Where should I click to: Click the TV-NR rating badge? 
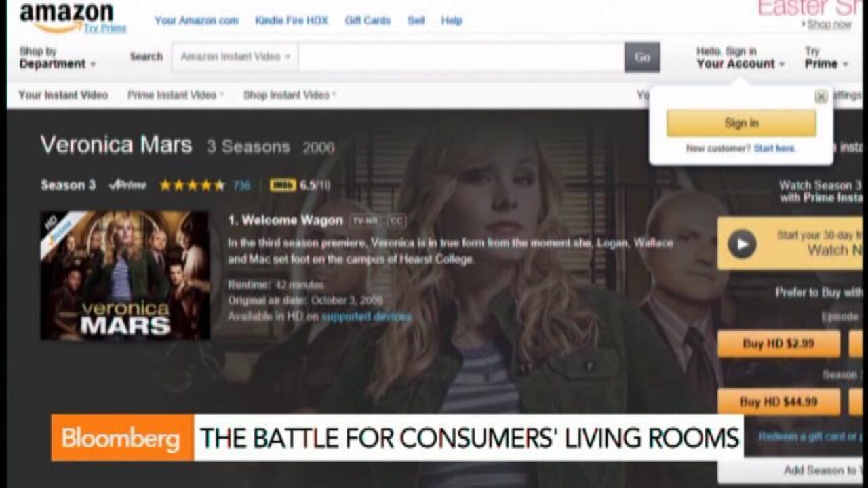coord(366,220)
